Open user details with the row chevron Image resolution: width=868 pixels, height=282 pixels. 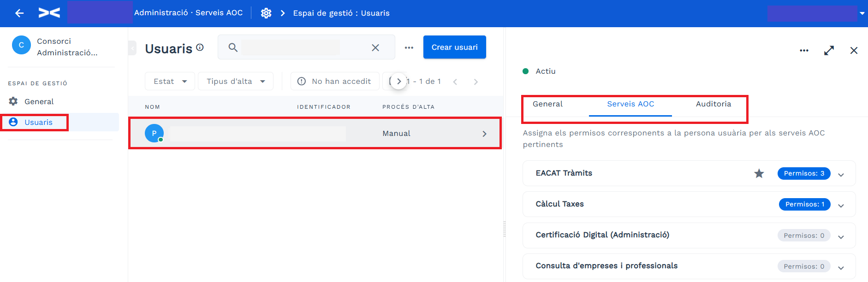pos(484,134)
